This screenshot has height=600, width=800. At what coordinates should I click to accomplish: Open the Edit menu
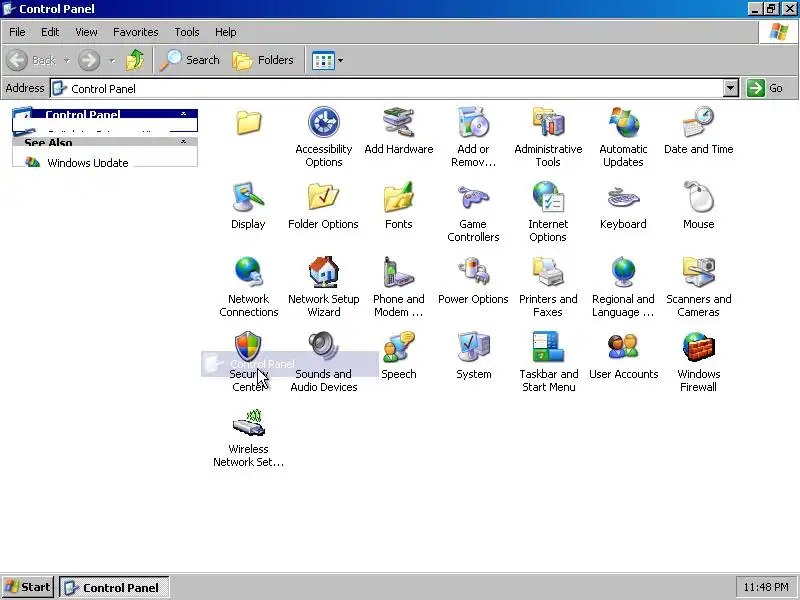click(x=50, y=32)
